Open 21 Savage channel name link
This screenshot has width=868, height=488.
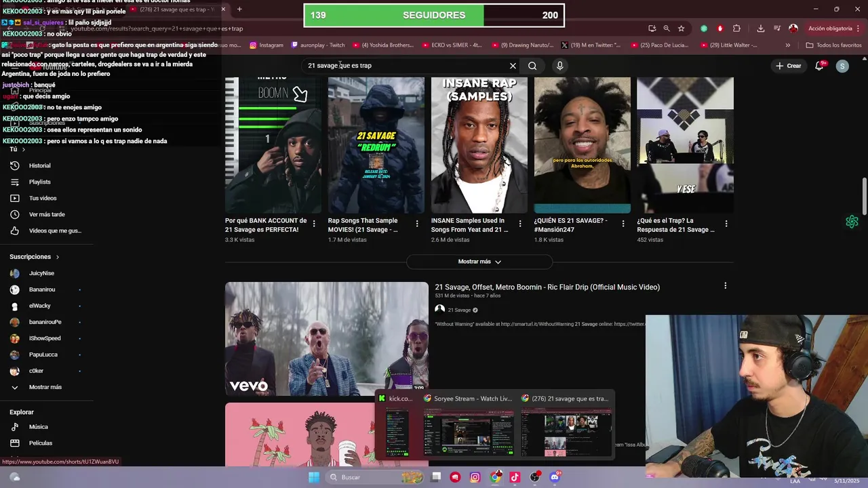459,310
